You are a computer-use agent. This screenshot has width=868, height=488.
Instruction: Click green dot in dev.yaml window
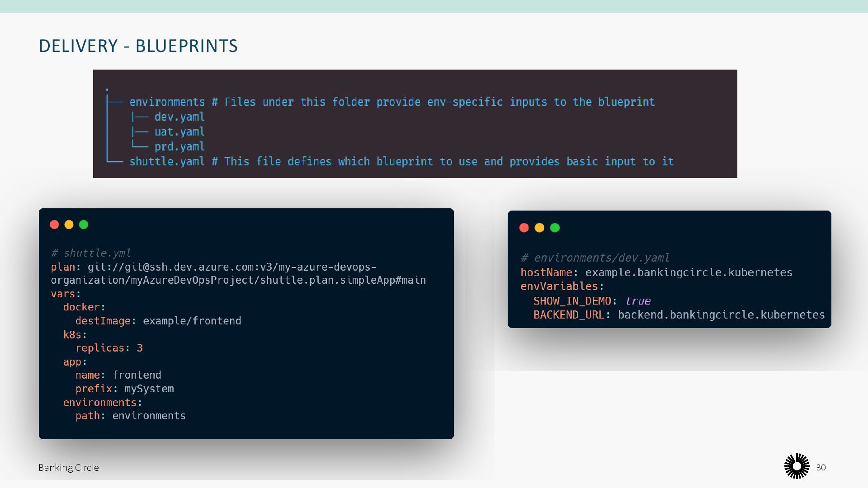pyautogui.click(x=555, y=228)
